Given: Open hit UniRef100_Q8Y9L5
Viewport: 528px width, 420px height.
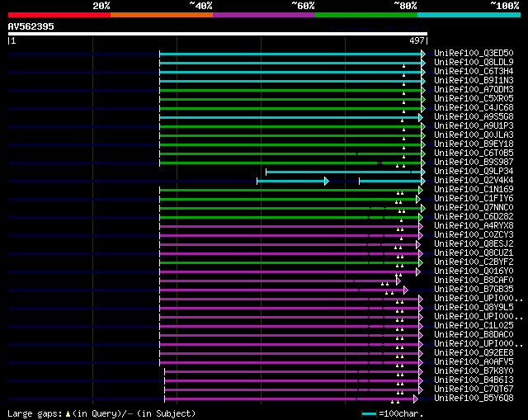Looking at the screenshot, I should tap(474, 308).
